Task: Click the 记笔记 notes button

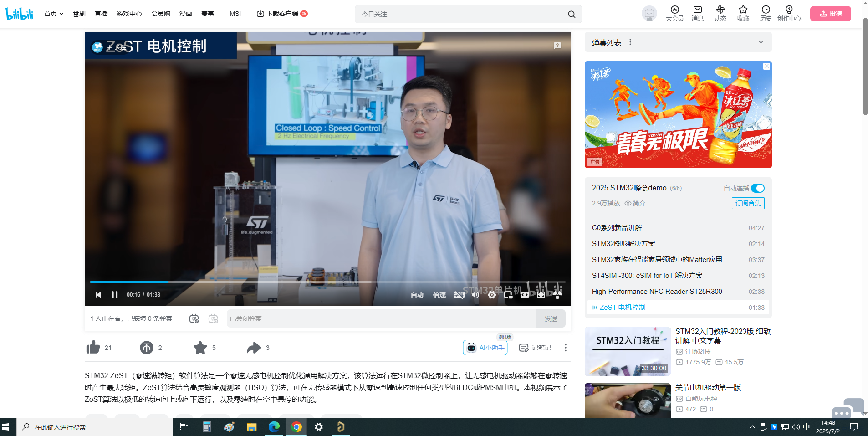Action: tap(535, 348)
